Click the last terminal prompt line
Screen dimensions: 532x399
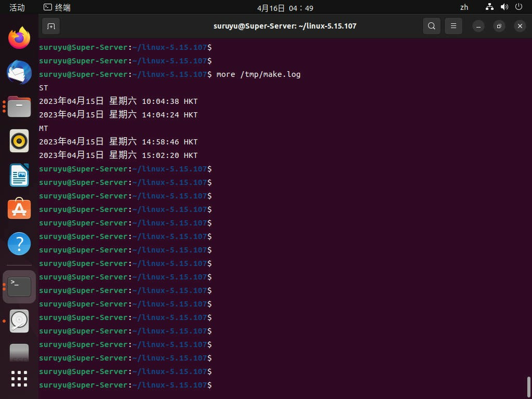(x=260, y=385)
